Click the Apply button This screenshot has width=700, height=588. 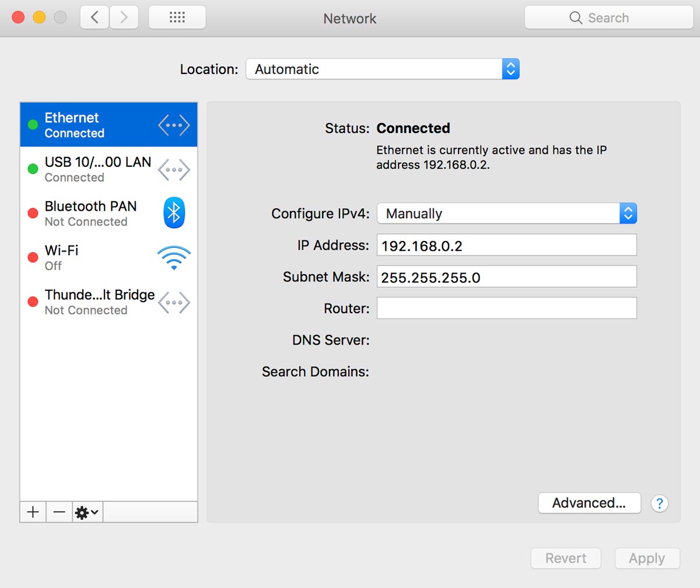pos(647,558)
